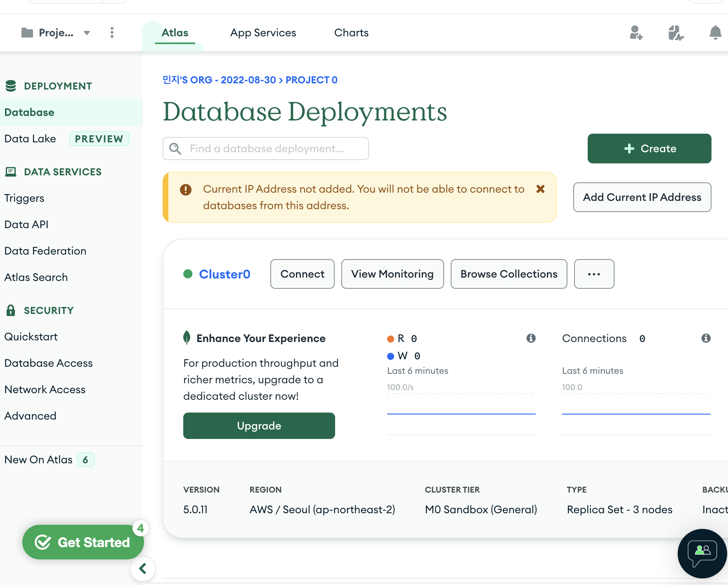Viewport: 728px width, 585px height.
Task: Open the support chat bubble
Action: coord(702,553)
